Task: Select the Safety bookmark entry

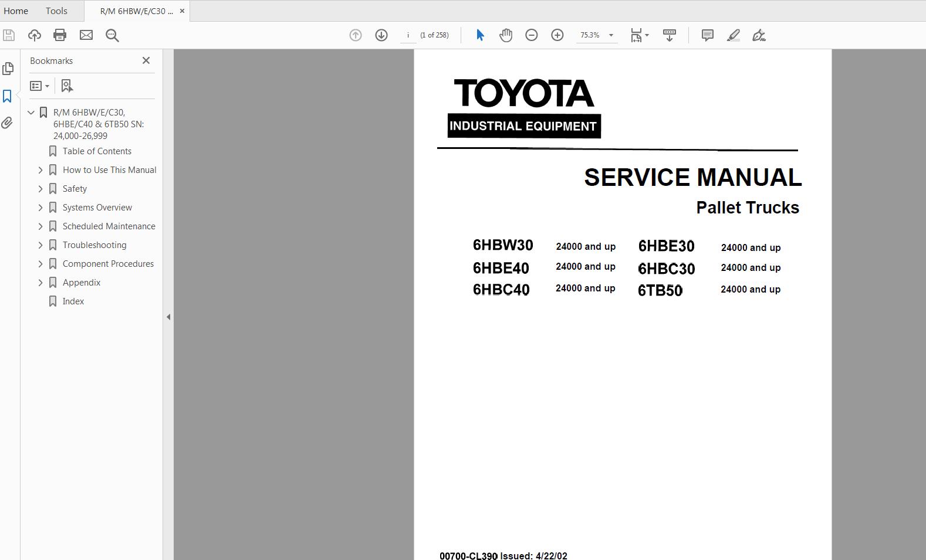Action: (x=75, y=189)
